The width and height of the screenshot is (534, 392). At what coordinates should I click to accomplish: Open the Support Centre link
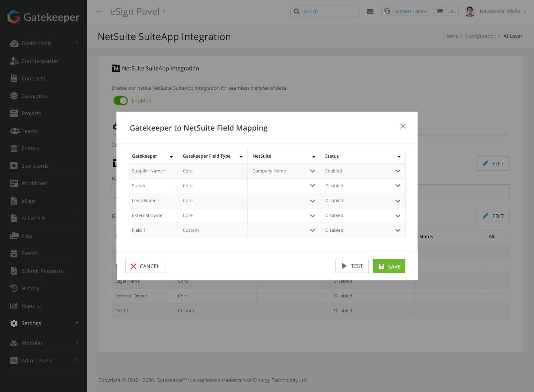point(405,11)
